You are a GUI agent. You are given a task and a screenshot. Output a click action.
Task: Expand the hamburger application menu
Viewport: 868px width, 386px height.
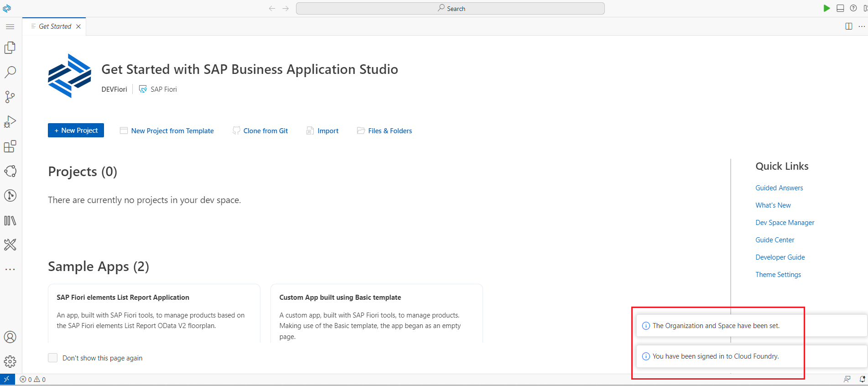[10, 26]
